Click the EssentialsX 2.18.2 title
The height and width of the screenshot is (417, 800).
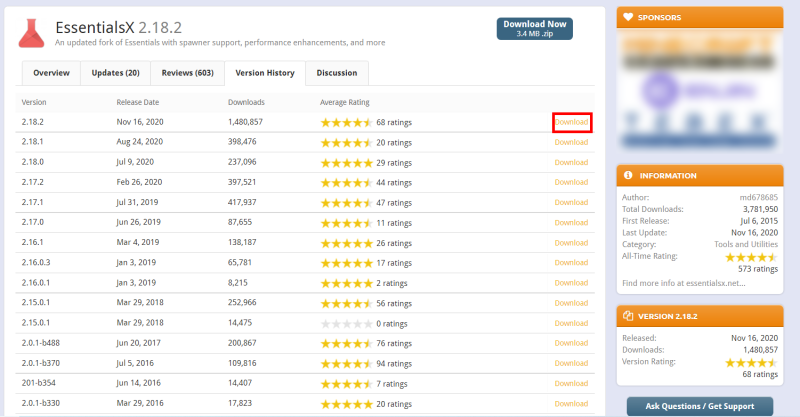tap(118, 27)
